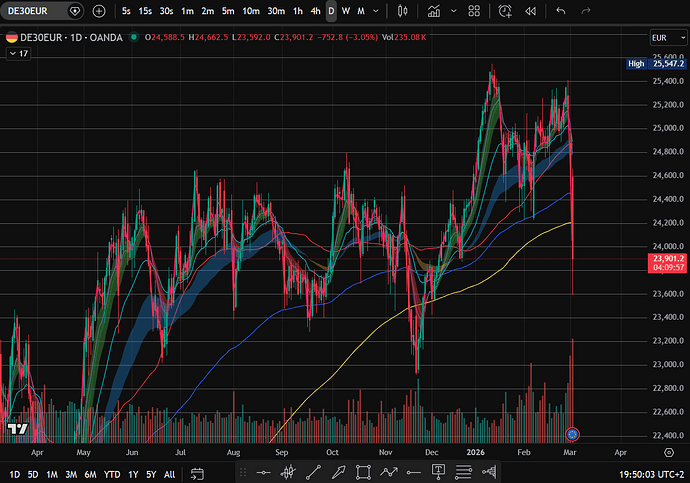
Task: Select the zigzag path drawing tool
Action: tap(389, 472)
